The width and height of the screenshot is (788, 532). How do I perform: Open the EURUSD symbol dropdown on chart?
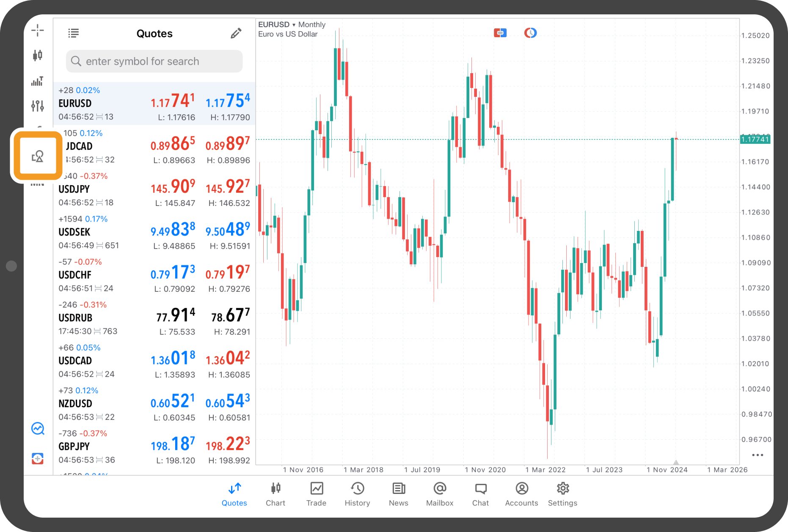pos(277,25)
